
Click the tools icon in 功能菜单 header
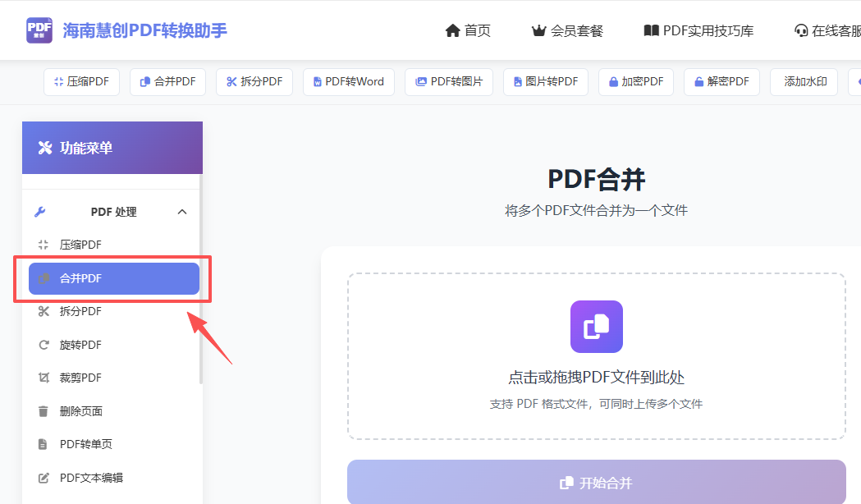point(45,148)
